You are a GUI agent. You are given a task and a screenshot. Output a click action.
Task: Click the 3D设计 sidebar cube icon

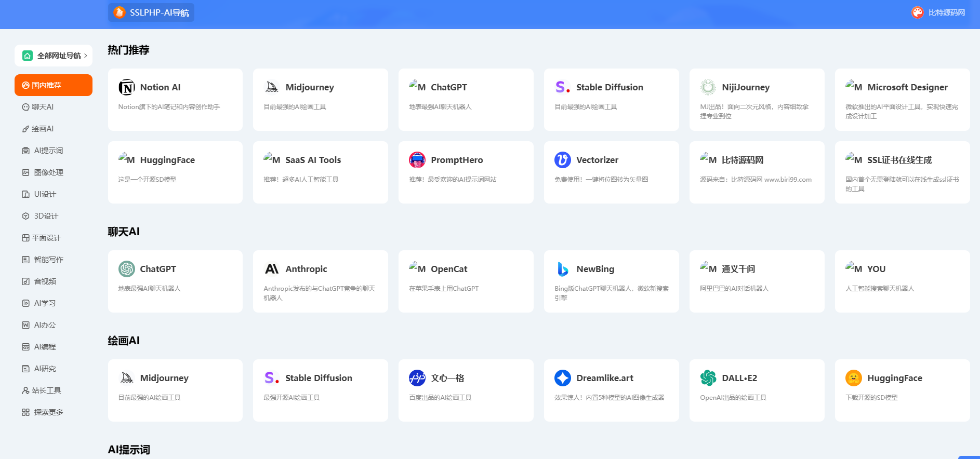(25, 216)
